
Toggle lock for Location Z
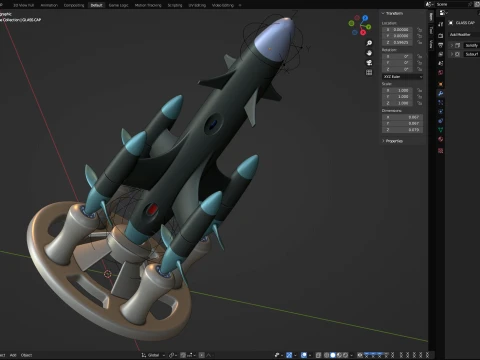[x=419, y=42]
